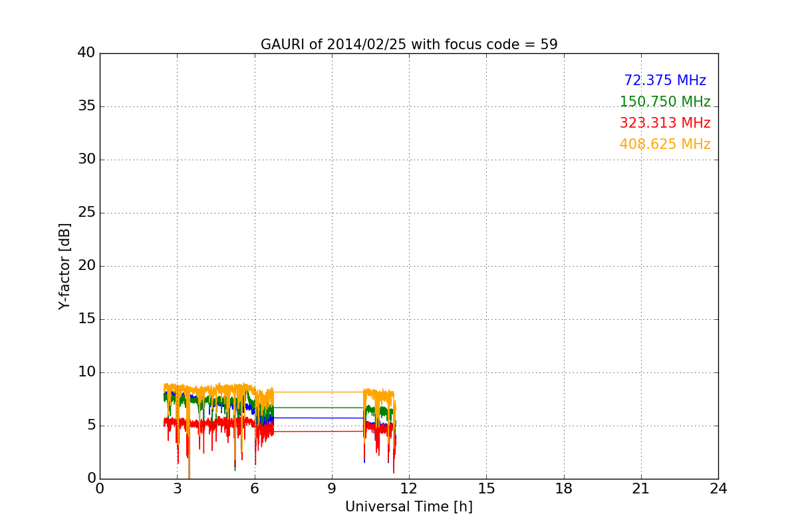Click the x-axis tick label 18

tap(564, 489)
